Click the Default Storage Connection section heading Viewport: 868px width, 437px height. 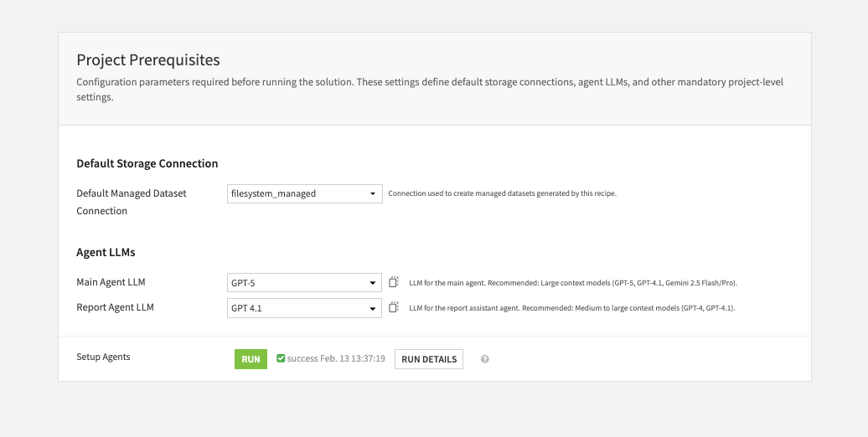147,163
